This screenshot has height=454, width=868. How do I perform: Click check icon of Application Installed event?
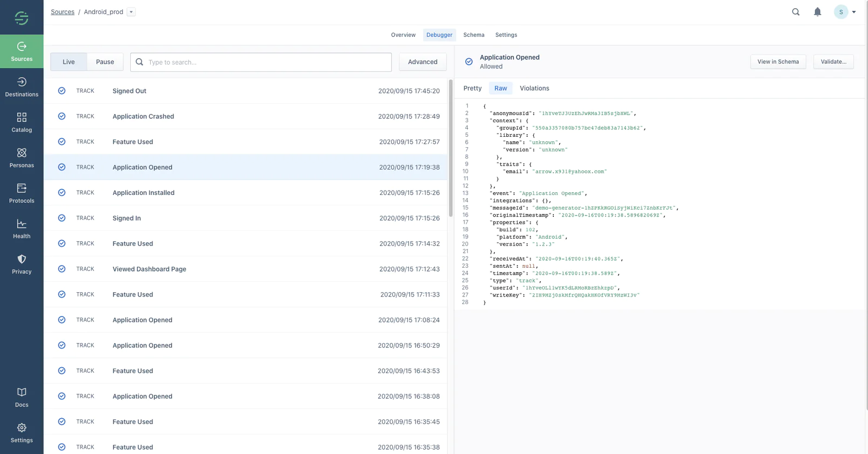(62, 193)
